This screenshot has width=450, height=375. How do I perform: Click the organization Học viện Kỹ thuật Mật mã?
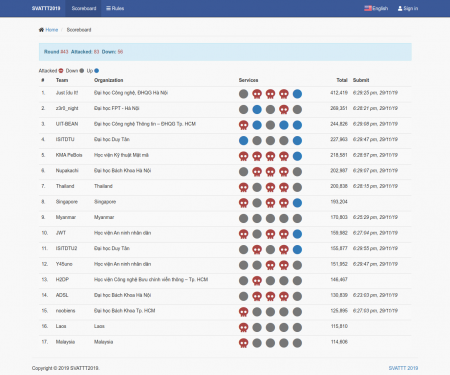click(x=121, y=155)
